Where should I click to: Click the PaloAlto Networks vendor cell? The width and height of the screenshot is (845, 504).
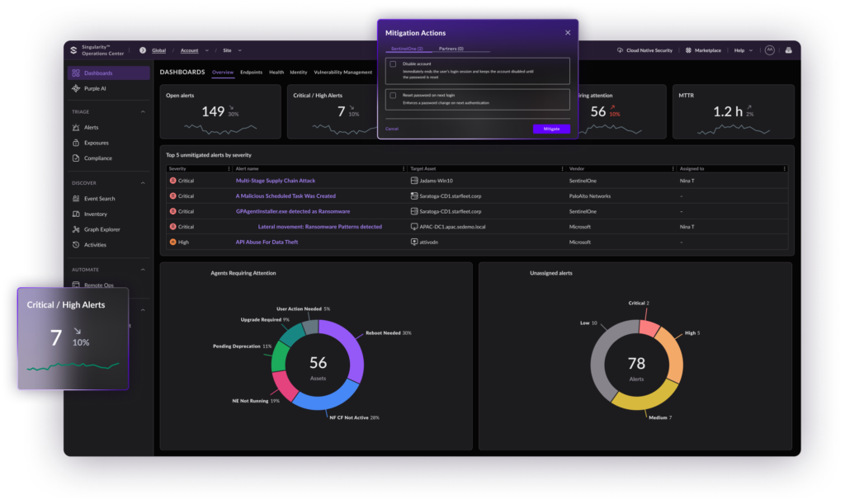(x=589, y=196)
